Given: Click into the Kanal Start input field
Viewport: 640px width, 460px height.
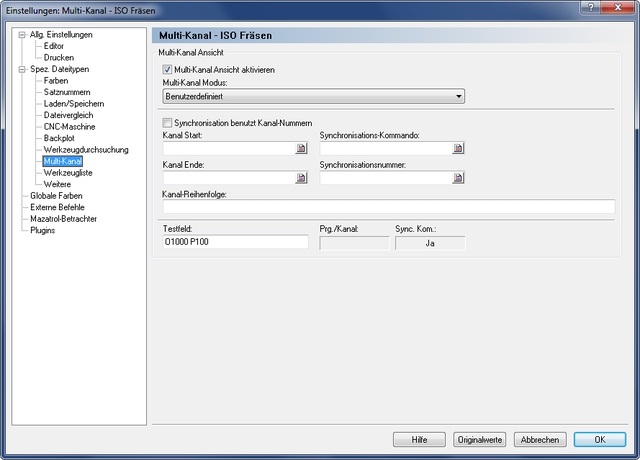Looking at the screenshot, I should tap(229, 148).
